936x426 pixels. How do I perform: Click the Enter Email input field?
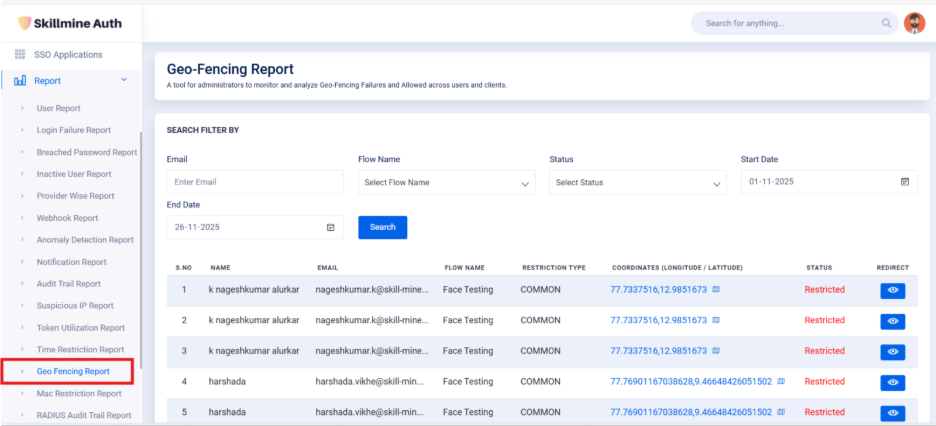[255, 183]
